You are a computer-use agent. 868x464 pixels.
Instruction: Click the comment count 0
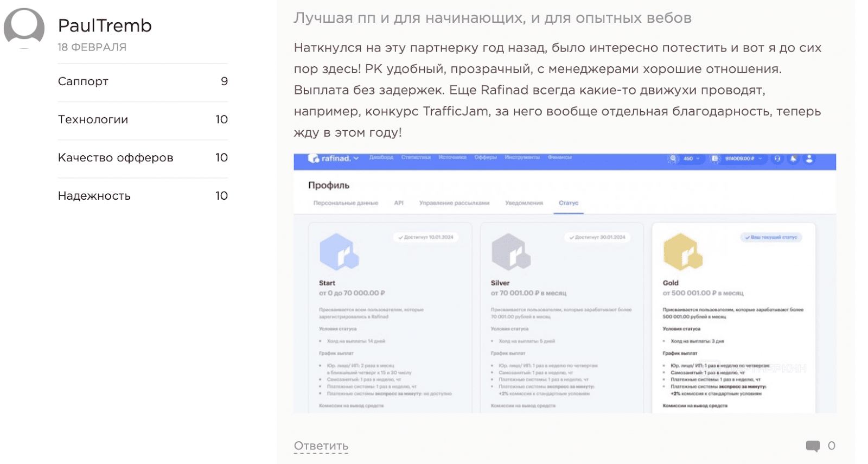831,446
